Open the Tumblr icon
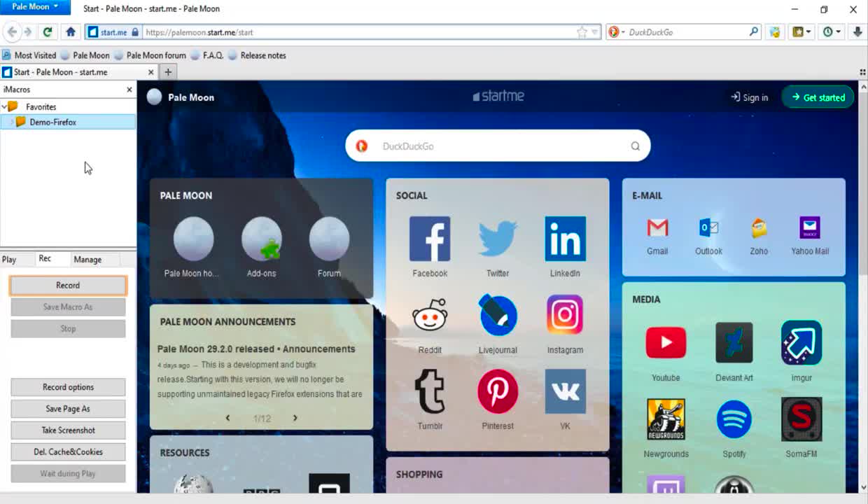The image size is (868, 504). pos(430,391)
